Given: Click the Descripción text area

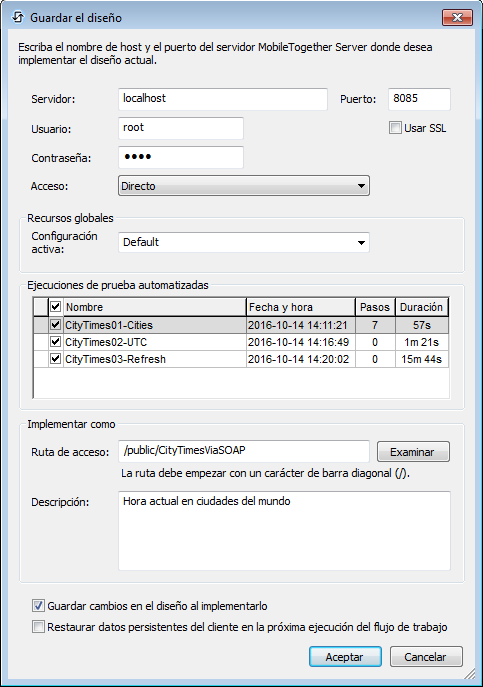Looking at the screenshot, I should pos(284,531).
